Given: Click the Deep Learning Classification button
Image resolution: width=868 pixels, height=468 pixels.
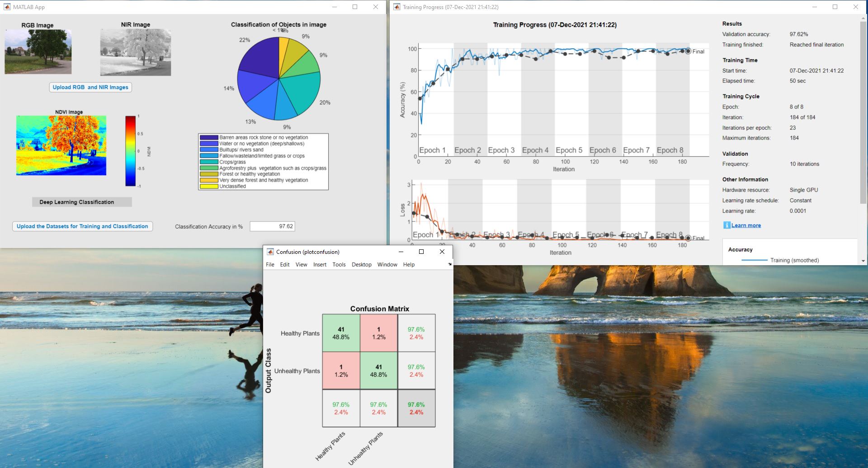Looking at the screenshot, I should (x=82, y=202).
